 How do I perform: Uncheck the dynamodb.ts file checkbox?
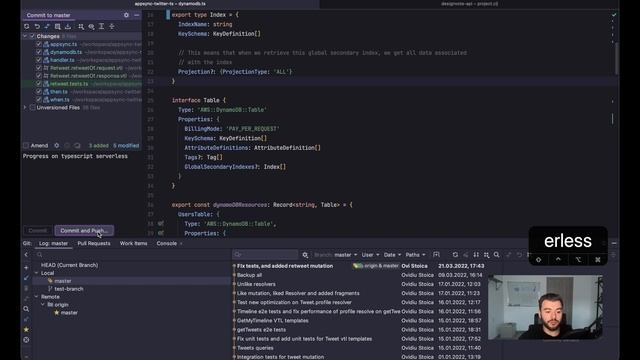[x=39, y=52]
